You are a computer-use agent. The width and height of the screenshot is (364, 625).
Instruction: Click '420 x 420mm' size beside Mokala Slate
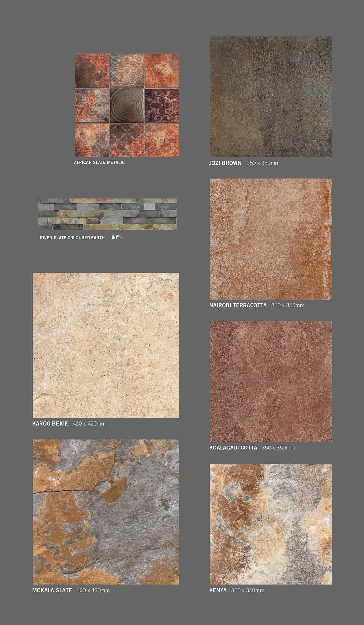pos(93,591)
